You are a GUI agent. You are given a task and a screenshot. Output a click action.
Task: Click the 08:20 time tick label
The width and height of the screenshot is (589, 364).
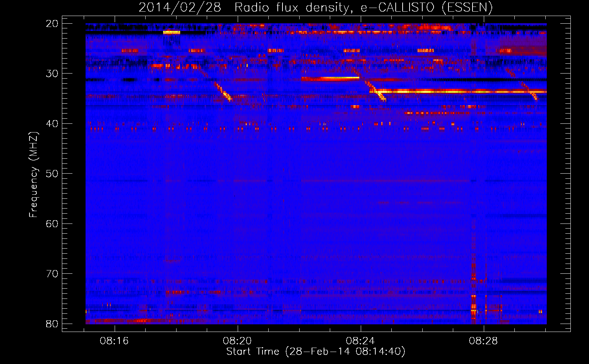coord(237,341)
